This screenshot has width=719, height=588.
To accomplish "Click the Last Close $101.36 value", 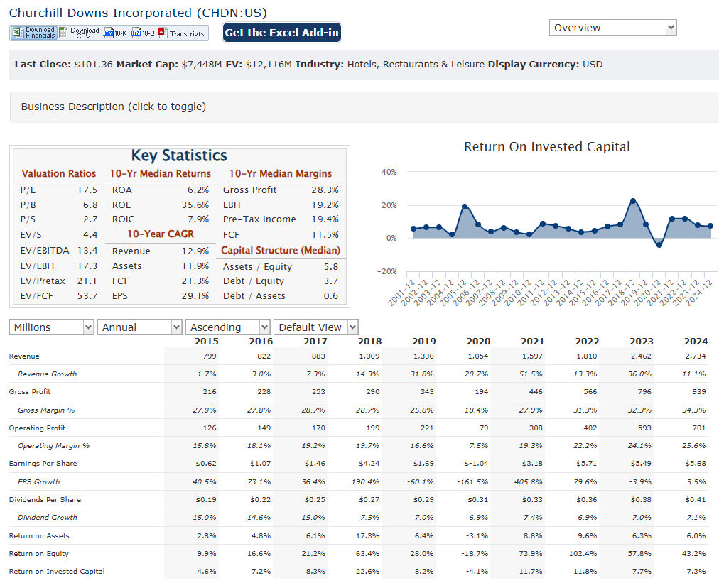I will [x=94, y=64].
